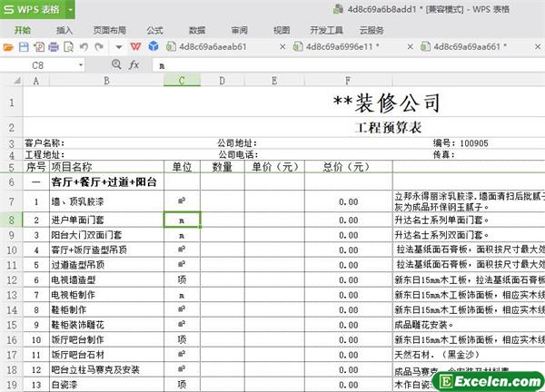Click the 墙、顶乳胶漆 cell

[106, 201]
